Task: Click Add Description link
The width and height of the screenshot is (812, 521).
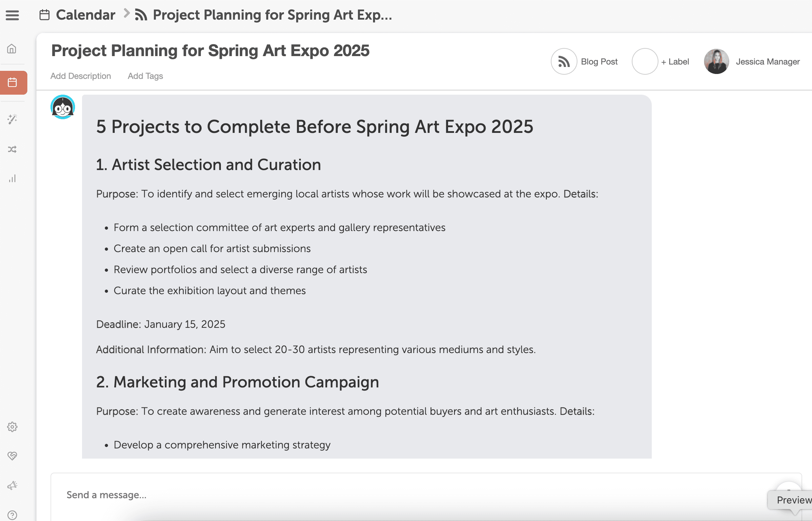Action: [80, 76]
